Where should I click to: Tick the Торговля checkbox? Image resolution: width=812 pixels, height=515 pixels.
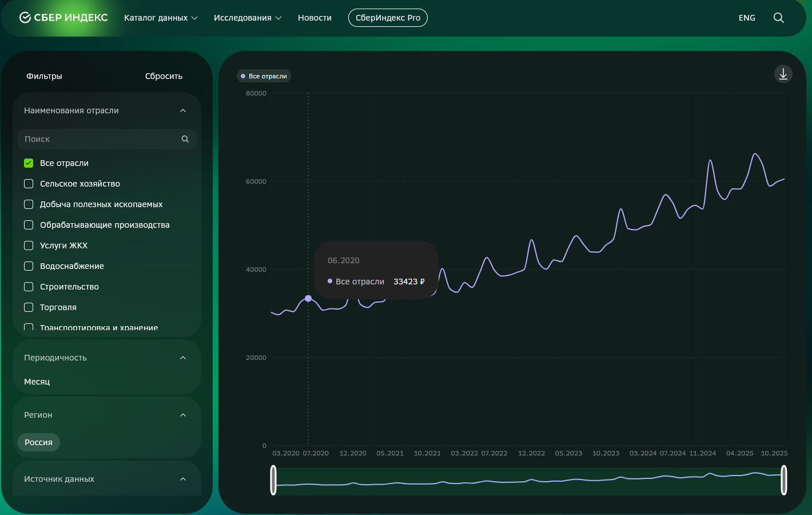pyautogui.click(x=29, y=307)
